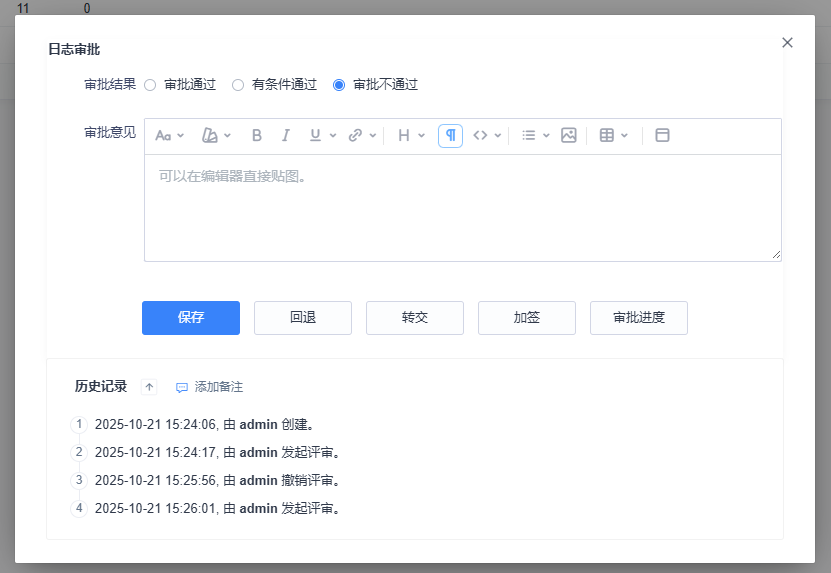Screen dimensions: 831x573
Task: Select the 有条件通过 radio option
Action: (238, 85)
